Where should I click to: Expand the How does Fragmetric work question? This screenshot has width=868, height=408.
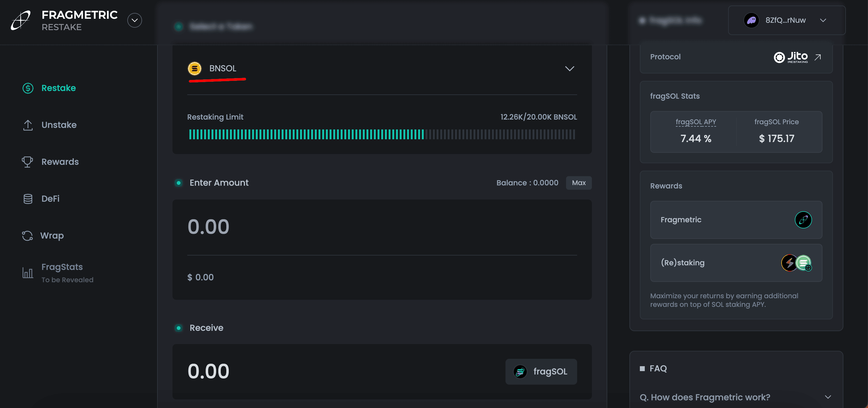pos(736,397)
